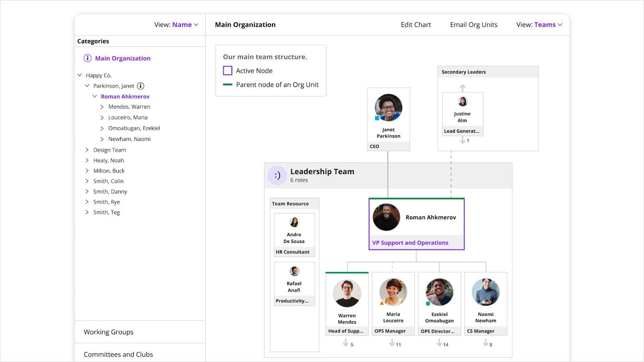This screenshot has height=362, width=644.
Task: Open Committees and Clubs section
Action: pos(118,354)
